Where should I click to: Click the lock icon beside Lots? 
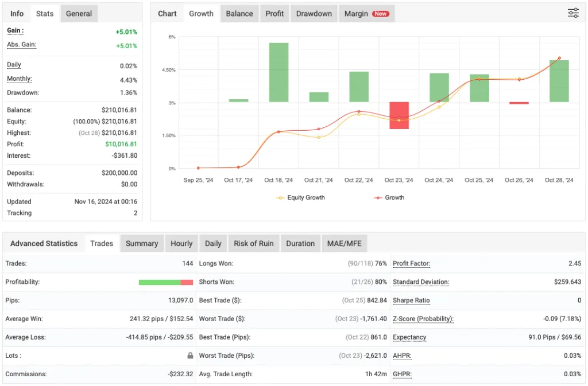coord(189,356)
